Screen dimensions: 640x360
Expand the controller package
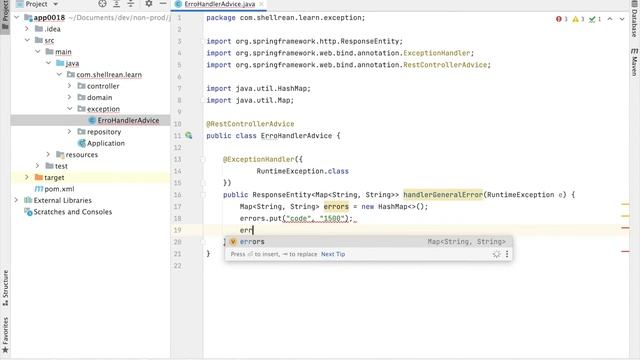pos(70,86)
